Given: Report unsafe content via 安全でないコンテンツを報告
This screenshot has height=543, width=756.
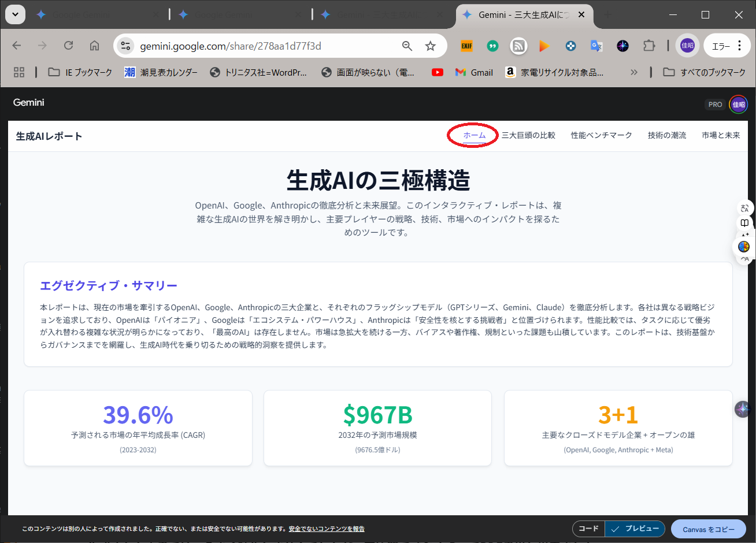Looking at the screenshot, I should (327, 529).
